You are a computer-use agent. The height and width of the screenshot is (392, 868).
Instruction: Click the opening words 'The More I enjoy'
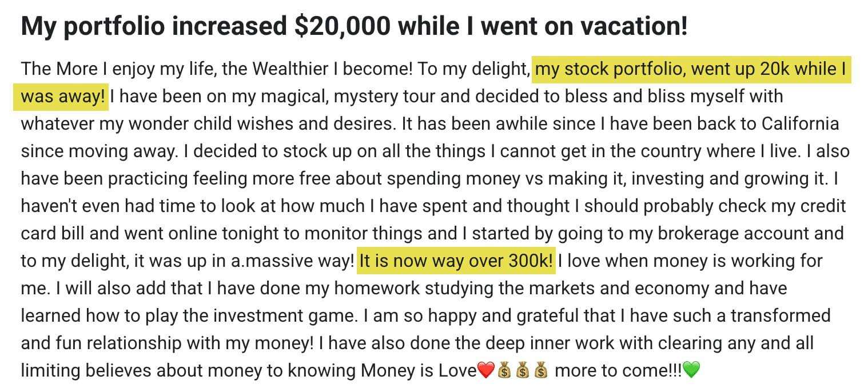point(87,70)
